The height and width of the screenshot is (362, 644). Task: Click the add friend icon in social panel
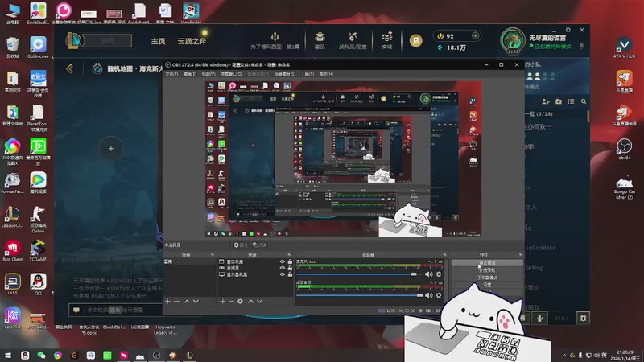(x=546, y=101)
